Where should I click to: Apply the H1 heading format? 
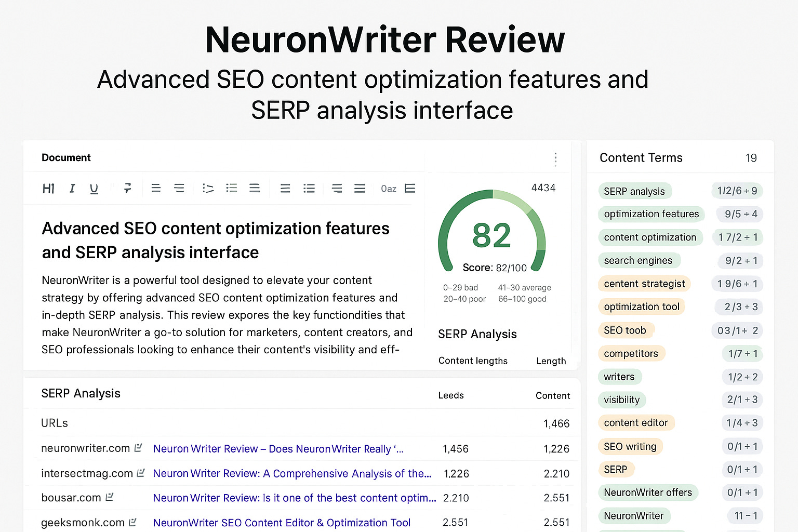48,189
